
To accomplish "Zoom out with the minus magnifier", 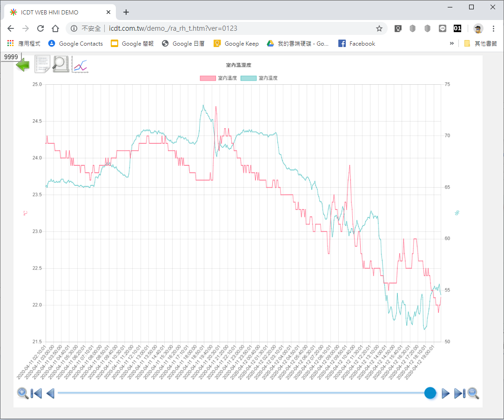I will click(473, 393).
